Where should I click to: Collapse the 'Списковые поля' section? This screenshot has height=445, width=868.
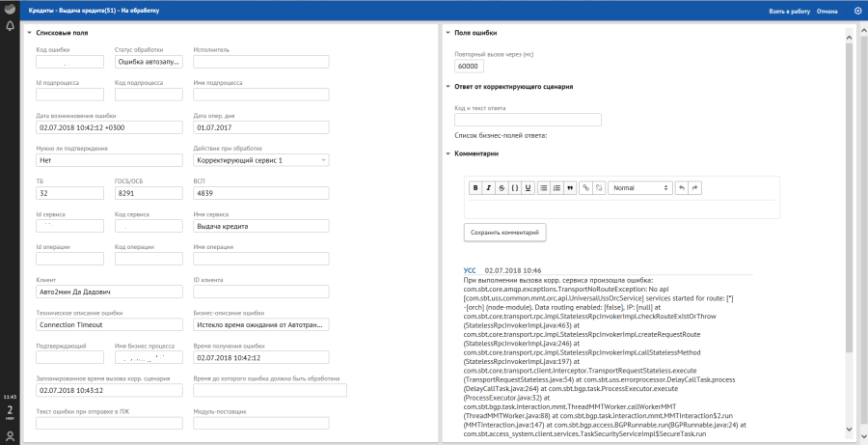30,33
